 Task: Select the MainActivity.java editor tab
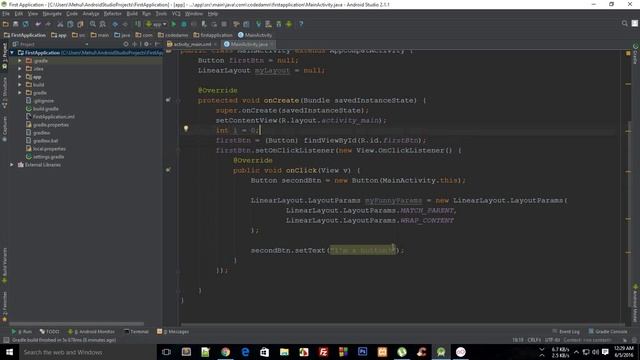coord(249,44)
